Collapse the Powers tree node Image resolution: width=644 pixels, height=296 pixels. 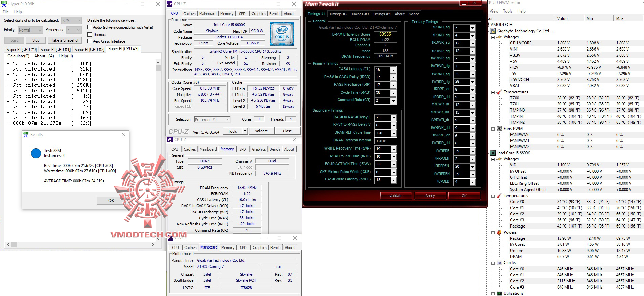pos(493,233)
